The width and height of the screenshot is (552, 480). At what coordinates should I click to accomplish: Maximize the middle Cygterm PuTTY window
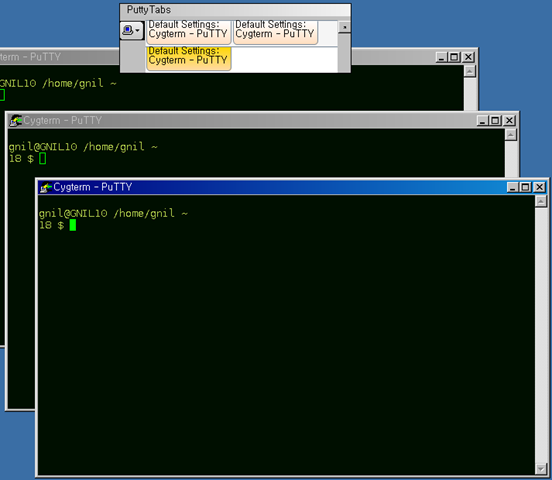click(495, 120)
